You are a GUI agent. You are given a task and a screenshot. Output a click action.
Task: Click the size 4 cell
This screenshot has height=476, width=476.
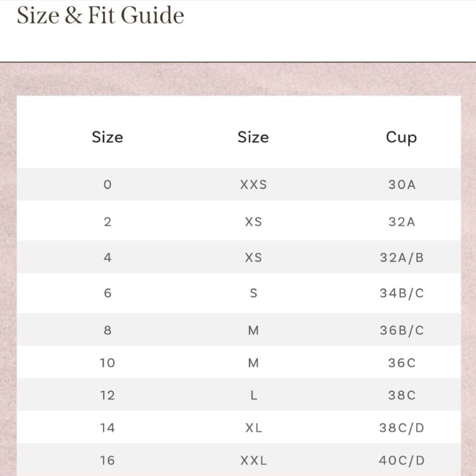[x=108, y=258]
